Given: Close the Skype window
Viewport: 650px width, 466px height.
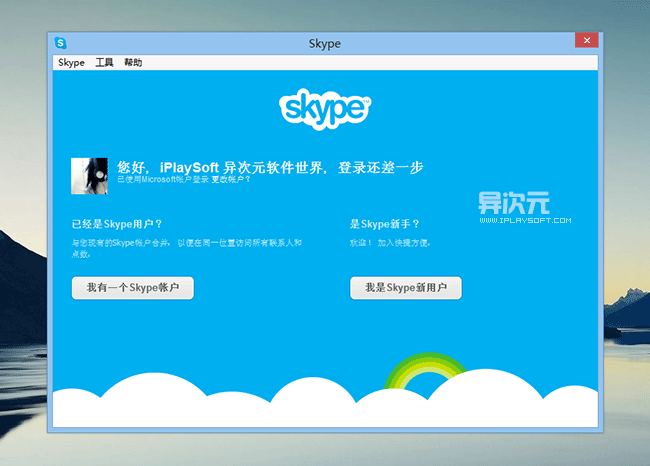Looking at the screenshot, I should [x=587, y=40].
